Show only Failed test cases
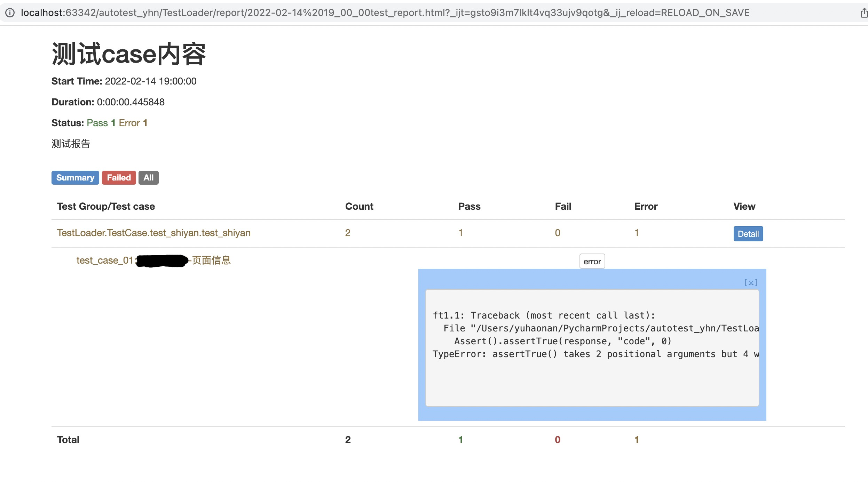The width and height of the screenshot is (868, 482). [119, 178]
